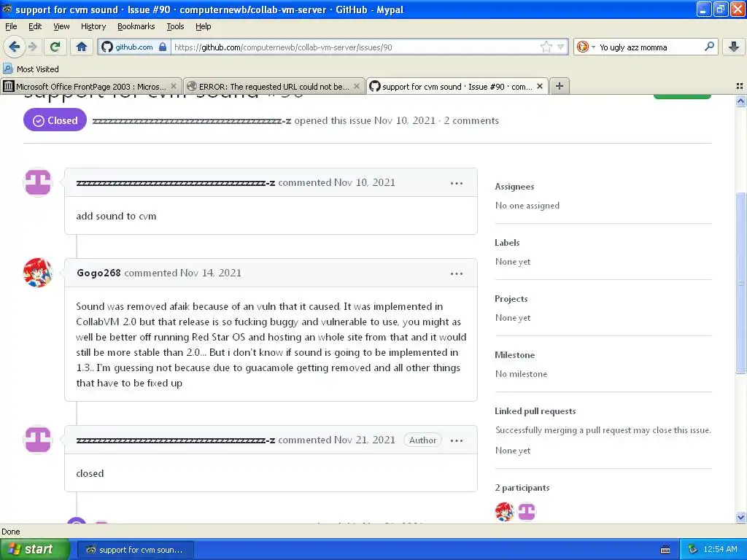Open the Help menu
The height and width of the screenshot is (560, 747).
pos(203,26)
